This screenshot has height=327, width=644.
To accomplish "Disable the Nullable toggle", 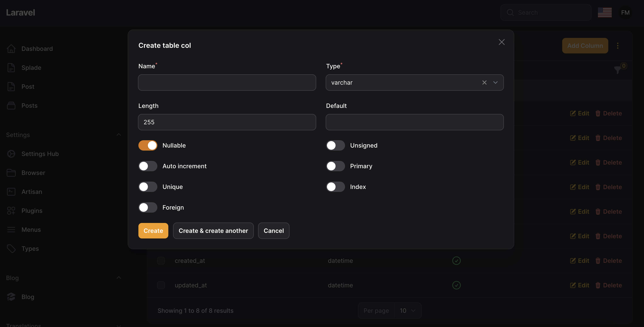I will pyautogui.click(x=148, y=145).
